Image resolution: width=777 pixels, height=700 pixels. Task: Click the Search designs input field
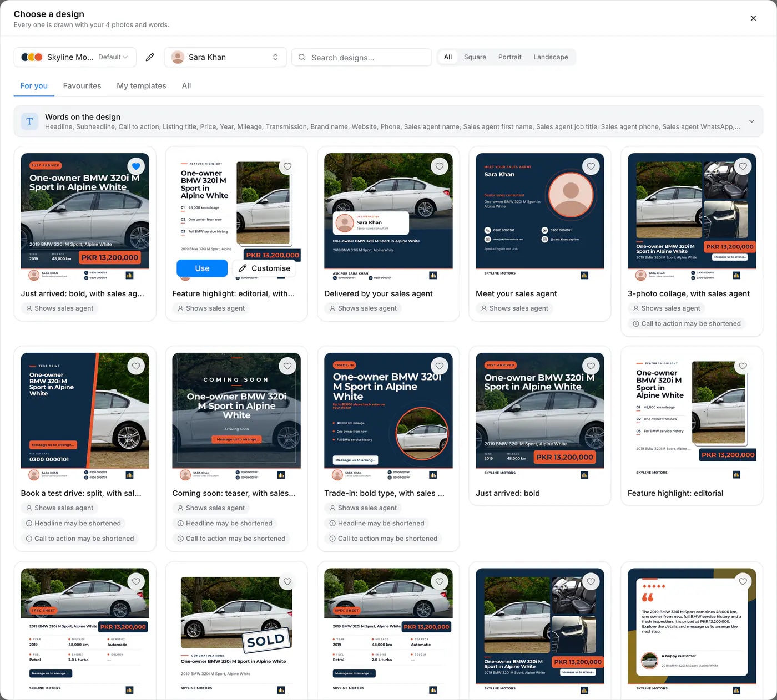(x=361, y=57)
